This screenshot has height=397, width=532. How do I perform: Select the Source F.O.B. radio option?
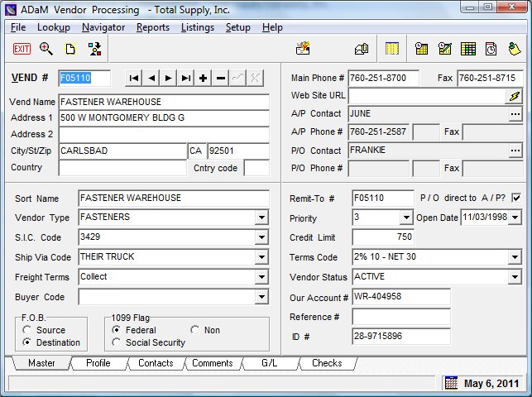click(x=27, y=330)
